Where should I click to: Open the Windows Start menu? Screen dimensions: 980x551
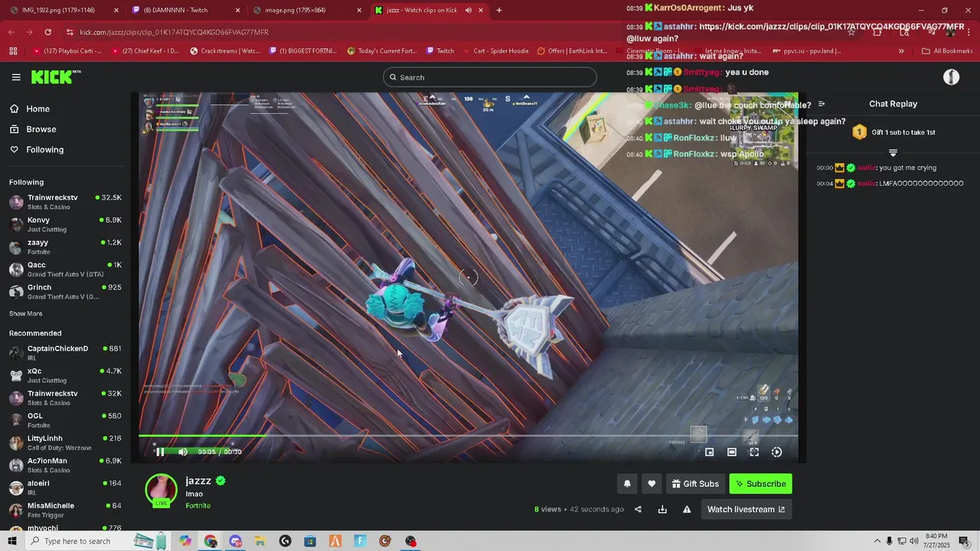12,541
